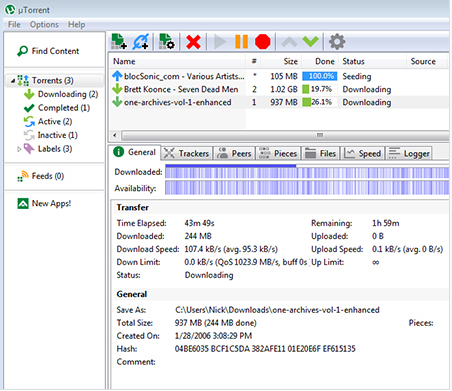Open Preferences with the gear icon
This screenshot has height=391, width=452.
tap(337, 42)
